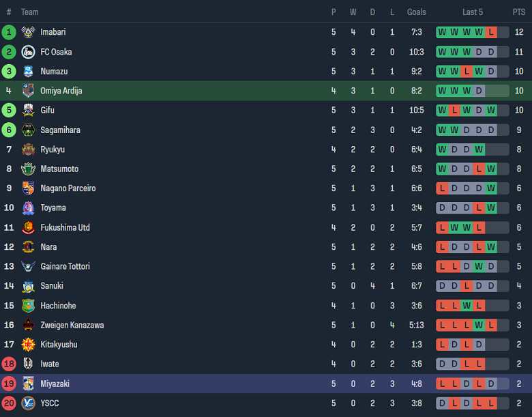Viewport: 532px width, 417px height.
Task: Click the Imabari club crest icon
Action: (x=28, y=32)
